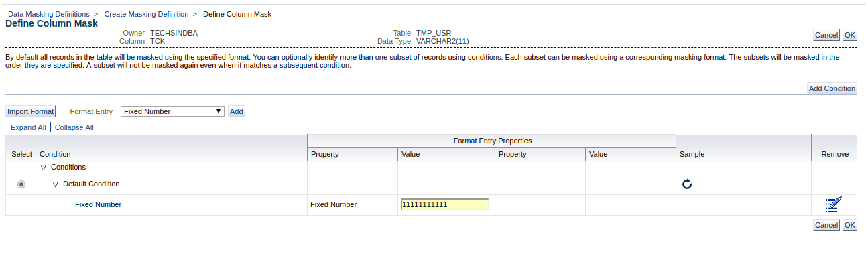Click the Collapse All link

[74, 127]
